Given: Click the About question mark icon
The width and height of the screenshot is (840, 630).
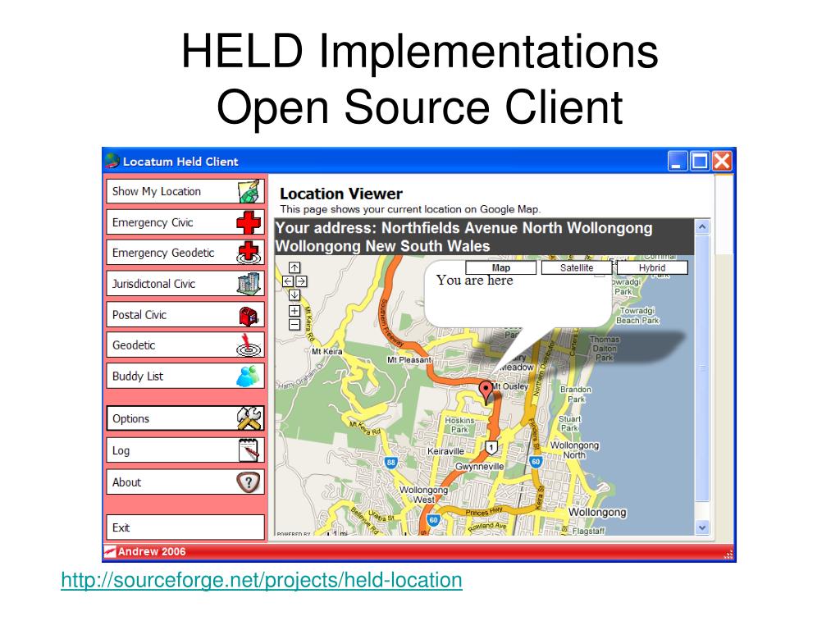Looking at the screenshot, I should (249, 482).
